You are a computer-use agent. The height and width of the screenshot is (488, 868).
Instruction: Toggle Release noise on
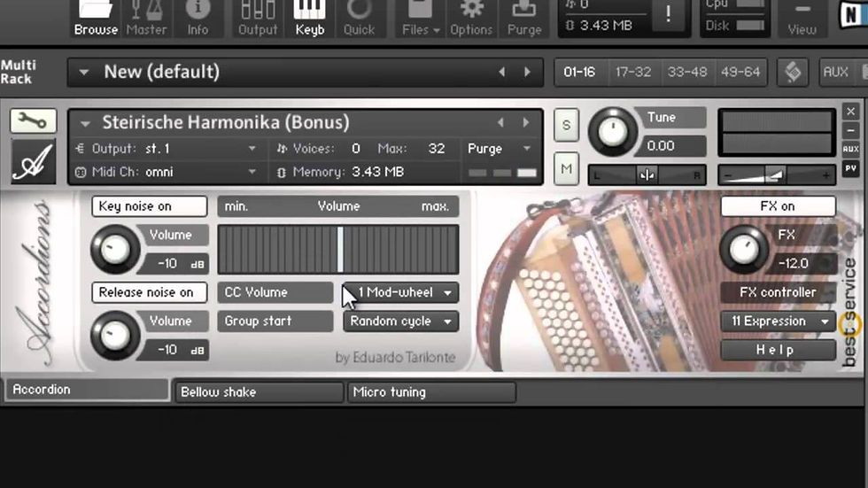coord(150,292)
